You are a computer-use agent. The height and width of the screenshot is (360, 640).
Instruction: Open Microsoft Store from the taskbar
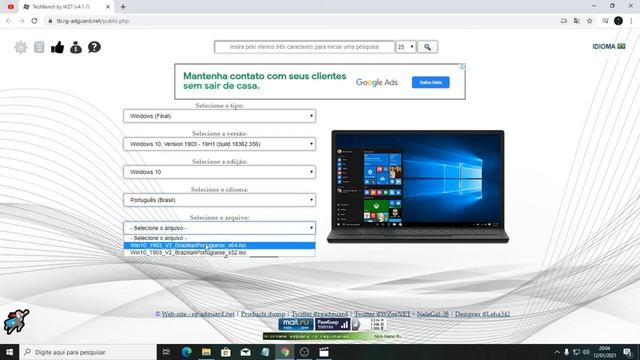(226, 352)
